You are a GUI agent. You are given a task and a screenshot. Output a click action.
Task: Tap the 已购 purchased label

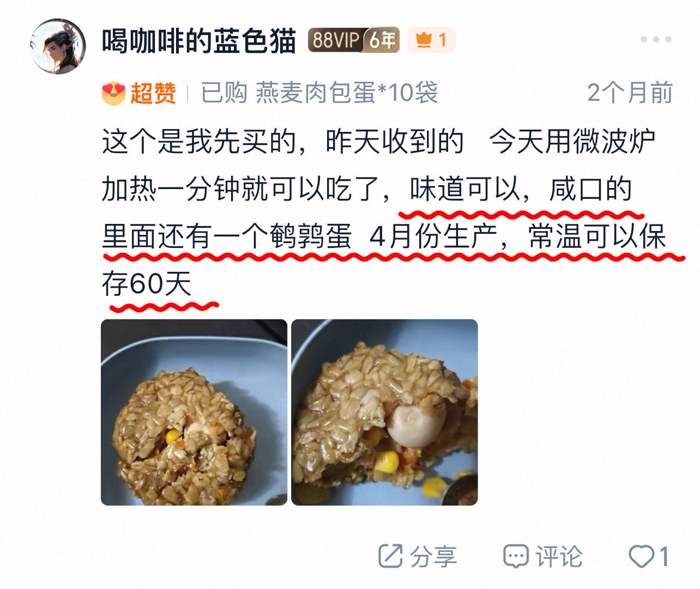pos(224,93)
